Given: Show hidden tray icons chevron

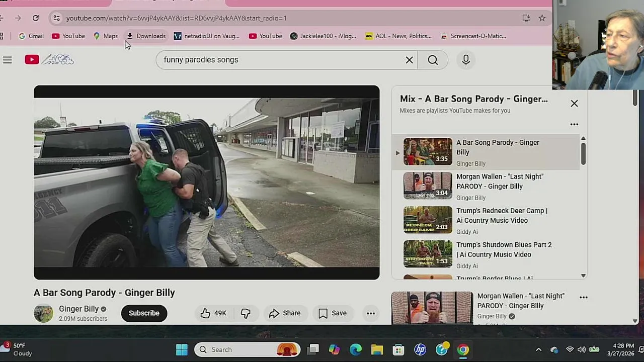Looking at the screenshot, I should tap(538, 349).
